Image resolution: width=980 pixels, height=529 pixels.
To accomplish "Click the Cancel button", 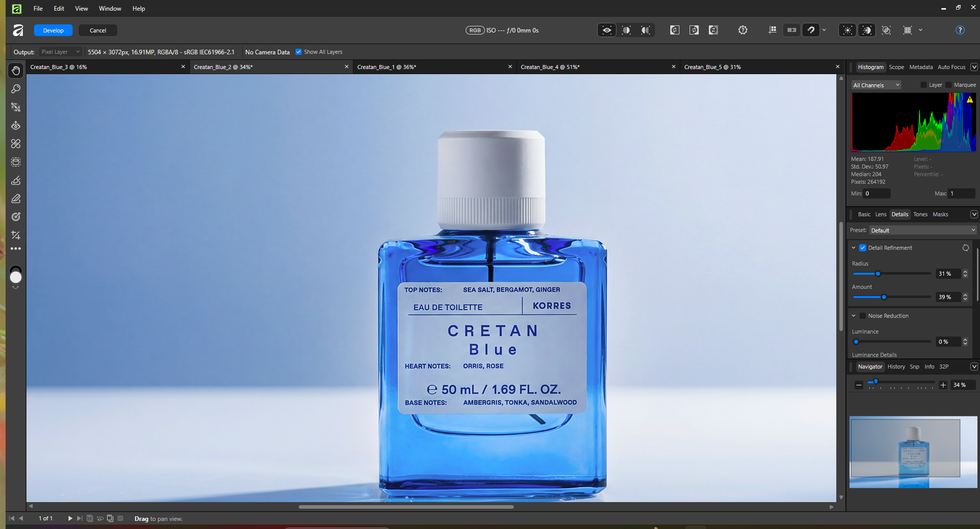I will 98,30.
